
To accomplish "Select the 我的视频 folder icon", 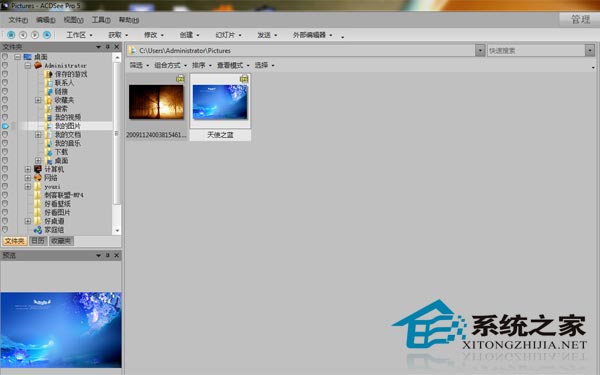I will 49,117.
